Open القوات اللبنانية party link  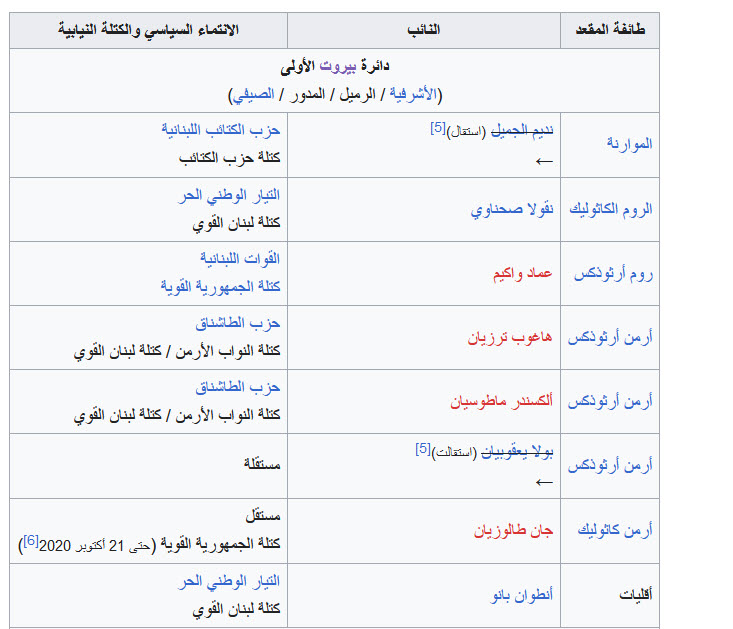(x=240, y=258)
